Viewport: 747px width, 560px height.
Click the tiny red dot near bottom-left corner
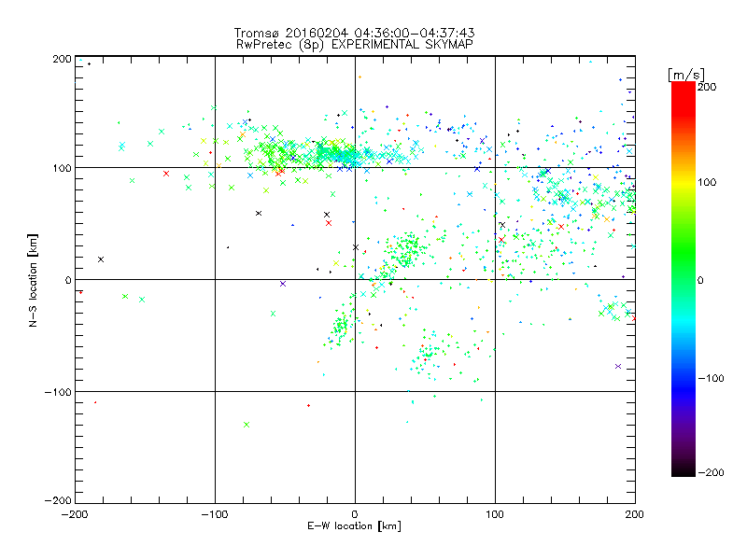click(x=95, y=402)
